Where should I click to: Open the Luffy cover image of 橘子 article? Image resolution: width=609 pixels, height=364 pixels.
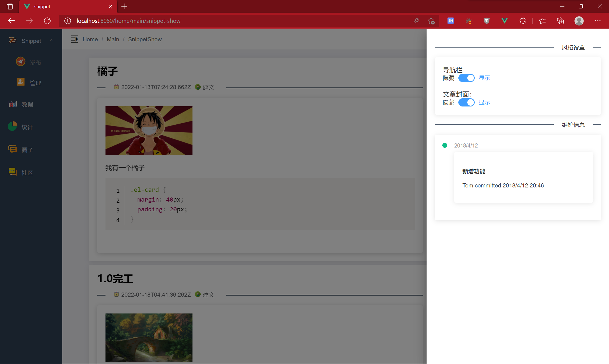[149, 131]
